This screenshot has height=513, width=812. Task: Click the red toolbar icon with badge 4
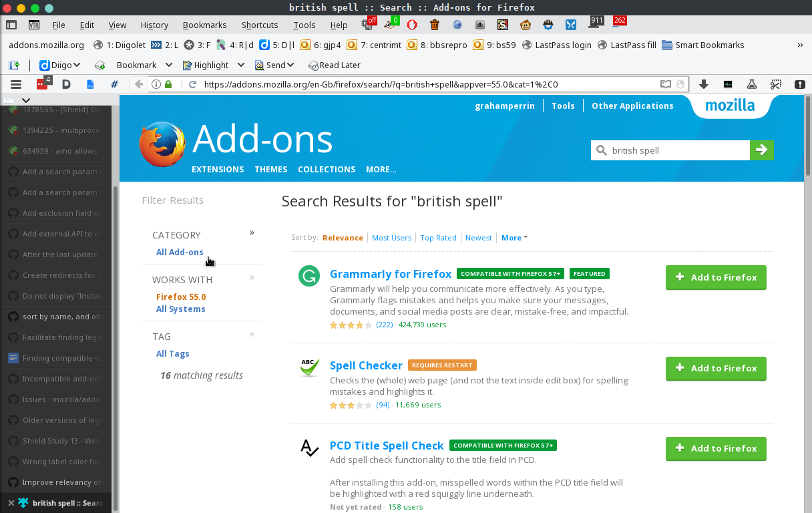(x=43, y=84)
